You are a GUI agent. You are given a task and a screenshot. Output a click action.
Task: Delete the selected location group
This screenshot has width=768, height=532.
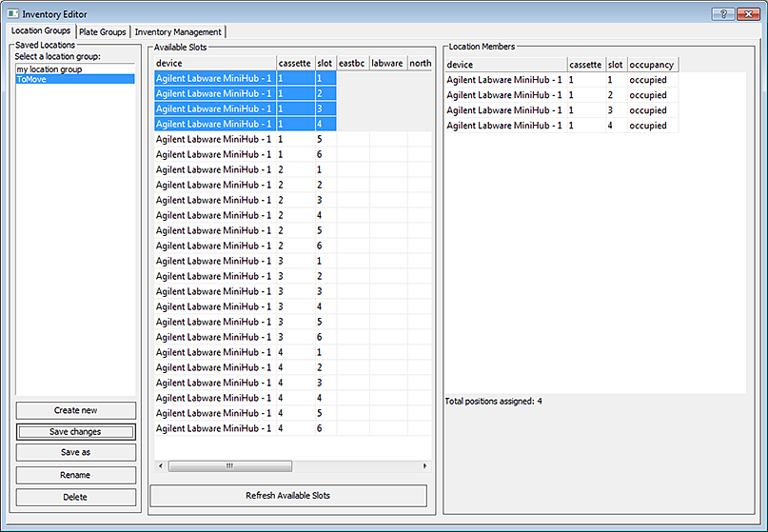76,497
